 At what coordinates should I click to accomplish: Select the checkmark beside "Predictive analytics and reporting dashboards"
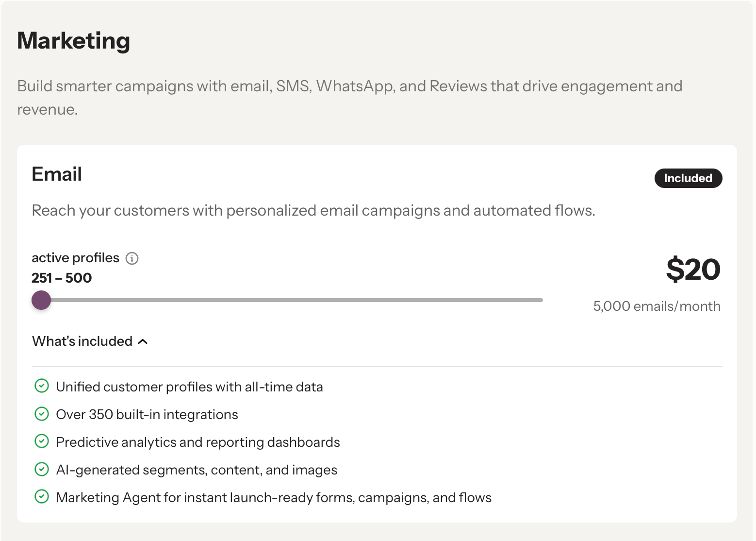coord(42,441)
